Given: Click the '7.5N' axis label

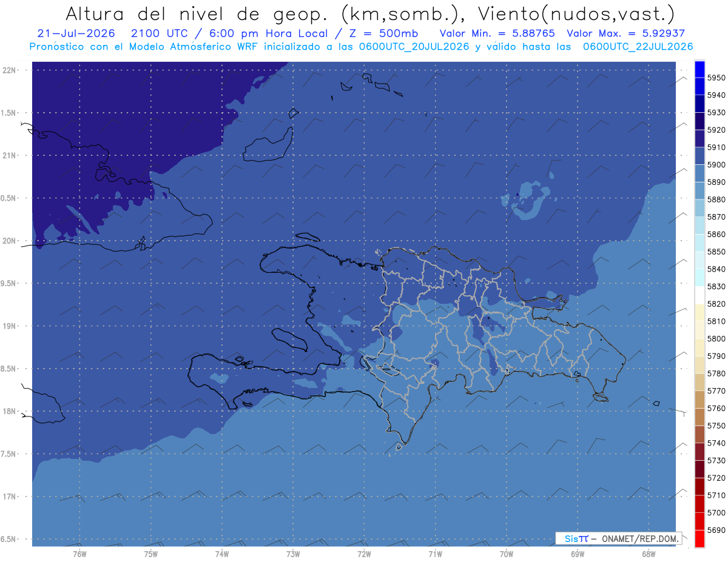Looking at the screenshot, I should coord(9,453).
